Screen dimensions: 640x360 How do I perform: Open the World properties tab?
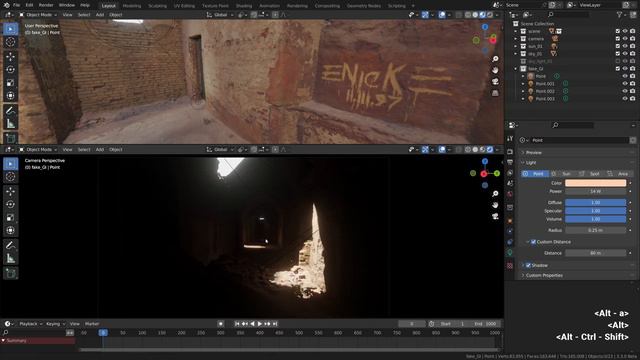(x=510, y=194)
